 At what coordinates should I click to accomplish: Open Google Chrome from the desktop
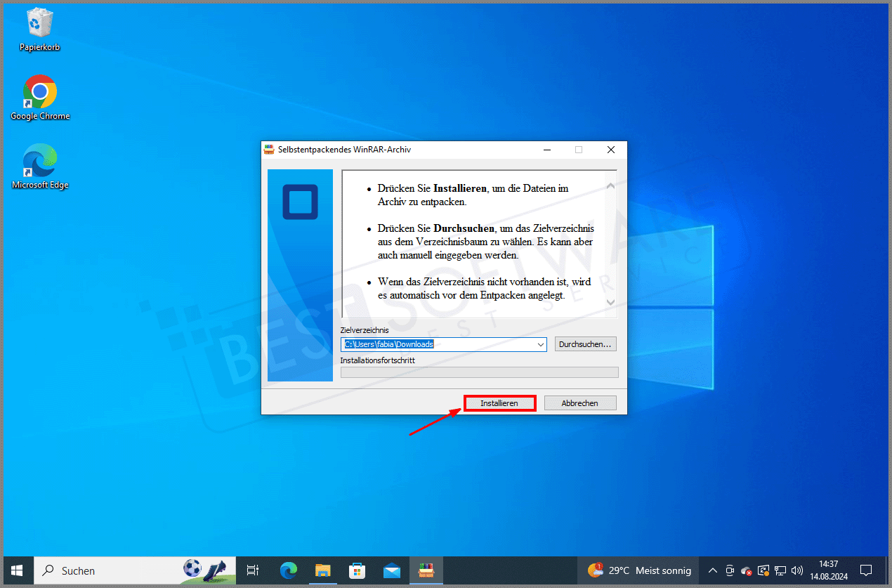click(39, 91)
